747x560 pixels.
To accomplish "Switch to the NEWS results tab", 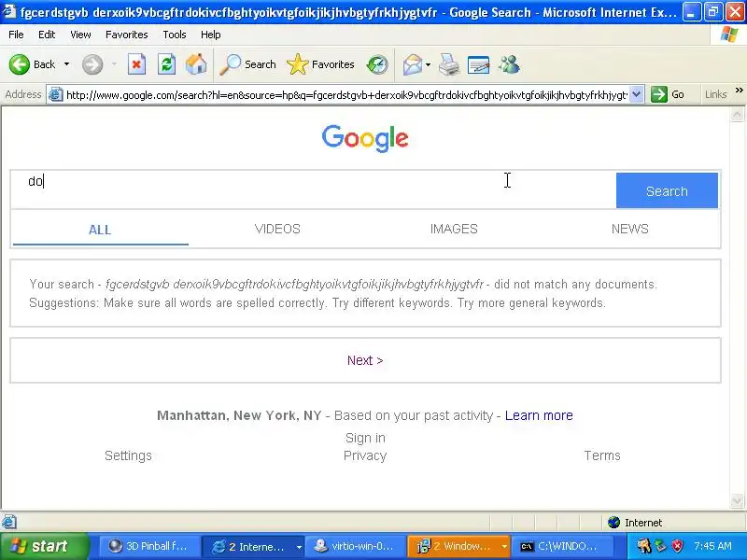I will click(629, 229).
